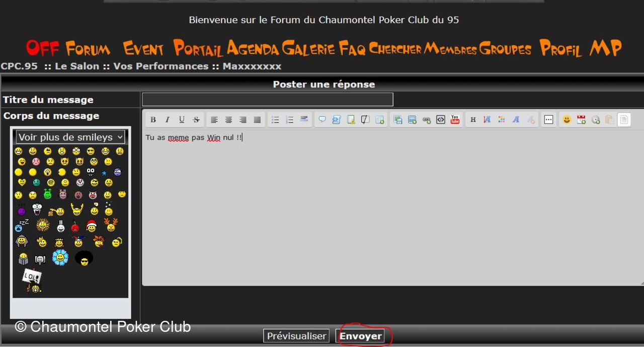
Task: Expand the "Voir plus de smileys" dropdown
Action: 70,137
